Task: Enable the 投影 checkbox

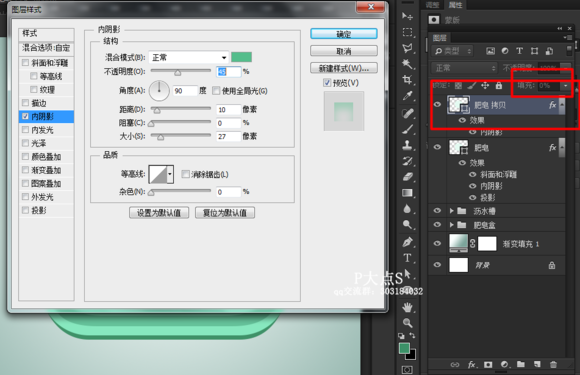Action: [x=25, y=210]
